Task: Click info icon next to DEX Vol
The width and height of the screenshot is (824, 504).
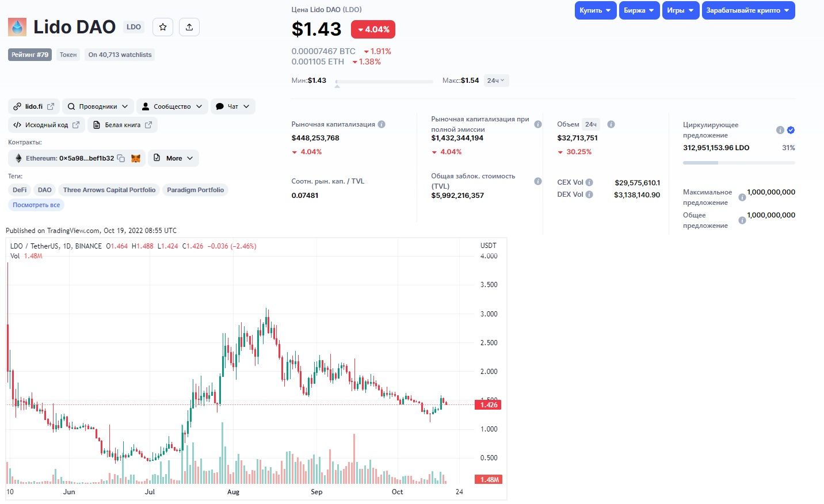Action: point(589,194)
